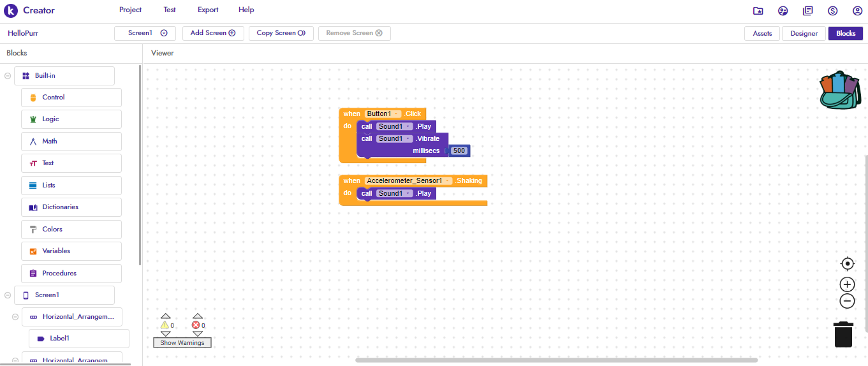Zoom in with the plus icon
Viewport: 868px width, 366px height.
[847, 284]
